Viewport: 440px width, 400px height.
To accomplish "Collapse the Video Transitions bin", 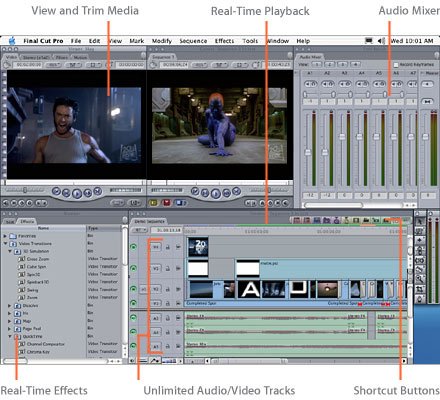I will [5, 244].
